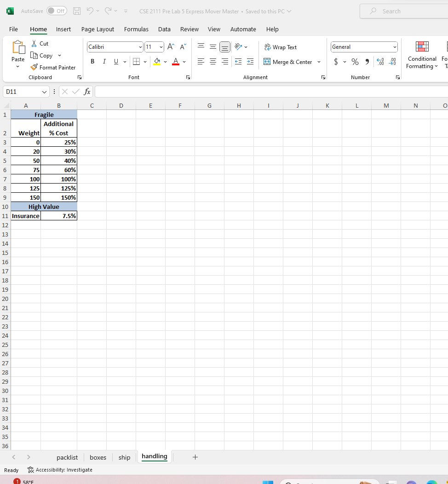Switch to the Page Layout tab

point(98,29)
